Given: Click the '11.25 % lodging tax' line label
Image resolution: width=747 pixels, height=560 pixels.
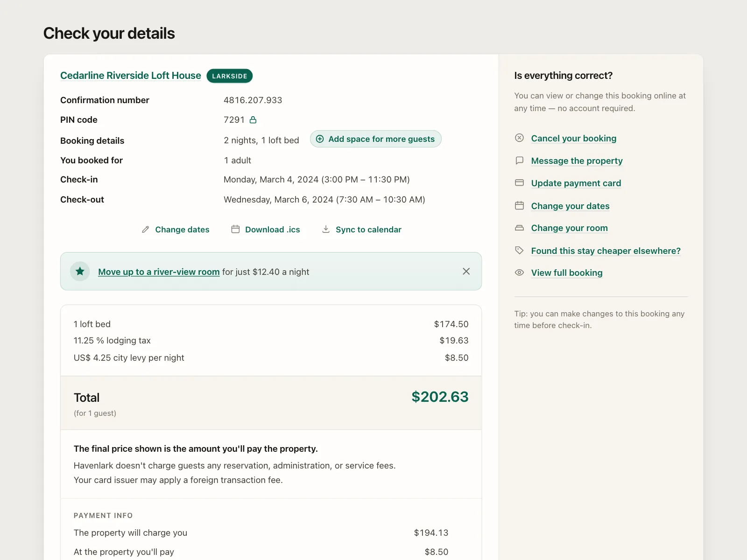Looking at the screenshot, I should pos(112,340).
